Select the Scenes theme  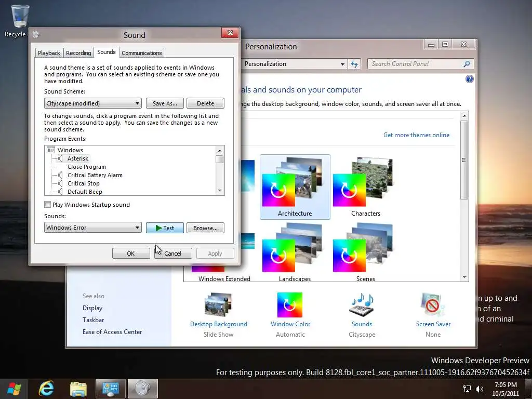click(x=365, y=252)
